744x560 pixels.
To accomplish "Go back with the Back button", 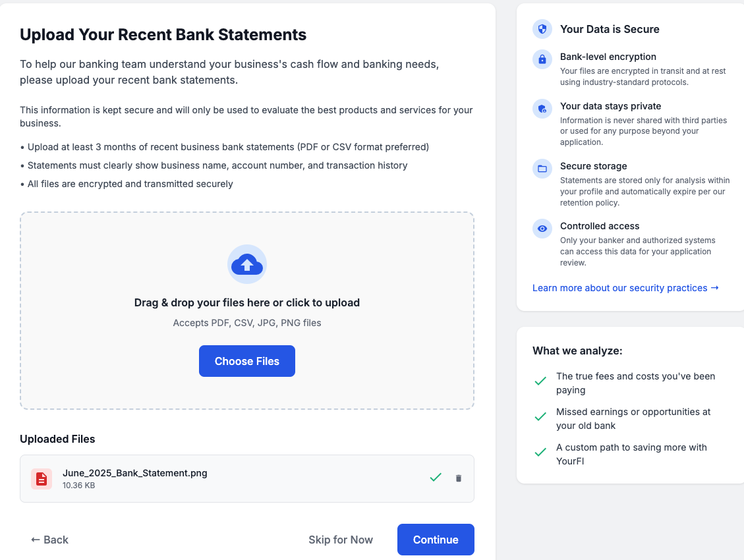I will [x=49, y=540].
